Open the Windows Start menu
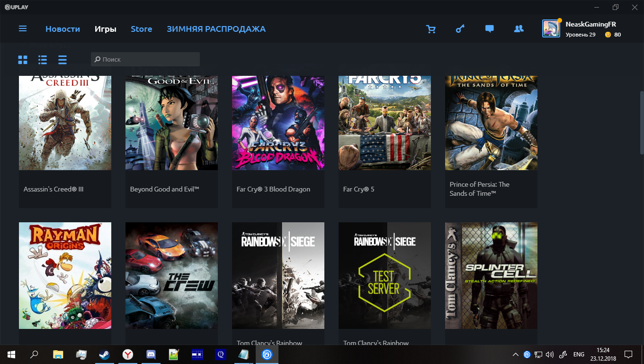 (x=11, y=354)
